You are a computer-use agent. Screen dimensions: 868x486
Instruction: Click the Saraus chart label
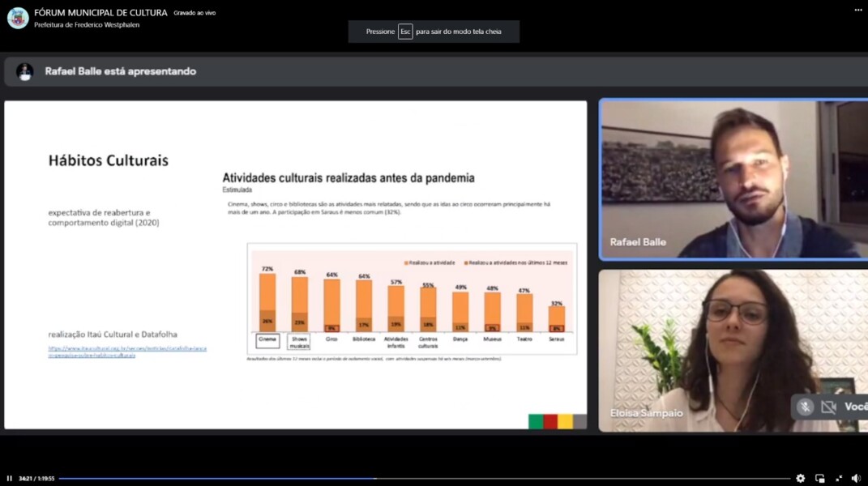(556, 339)
